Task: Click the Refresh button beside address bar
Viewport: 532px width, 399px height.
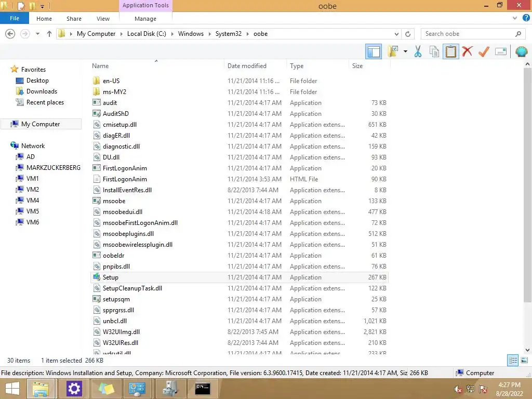Action: pyautogui.click(x=408, y=34)
